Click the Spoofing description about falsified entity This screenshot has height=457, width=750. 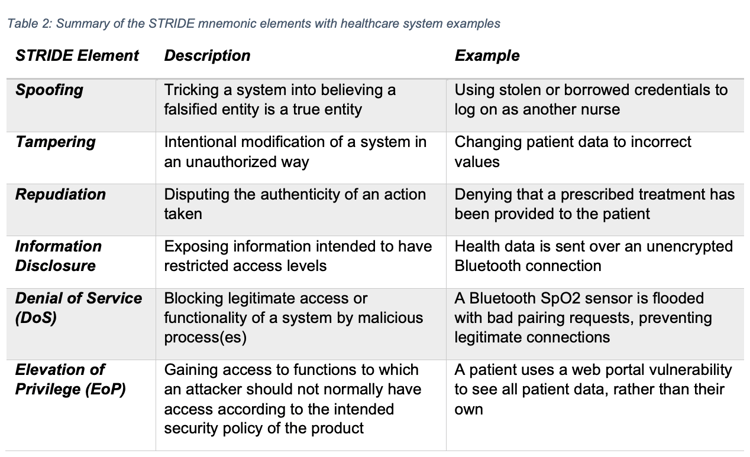point(280,100)
